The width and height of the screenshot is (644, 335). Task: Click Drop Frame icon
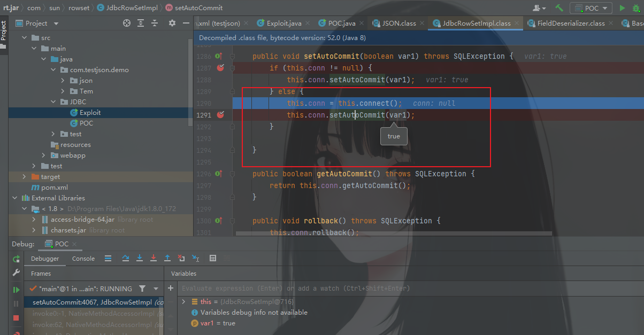[181, 259]
